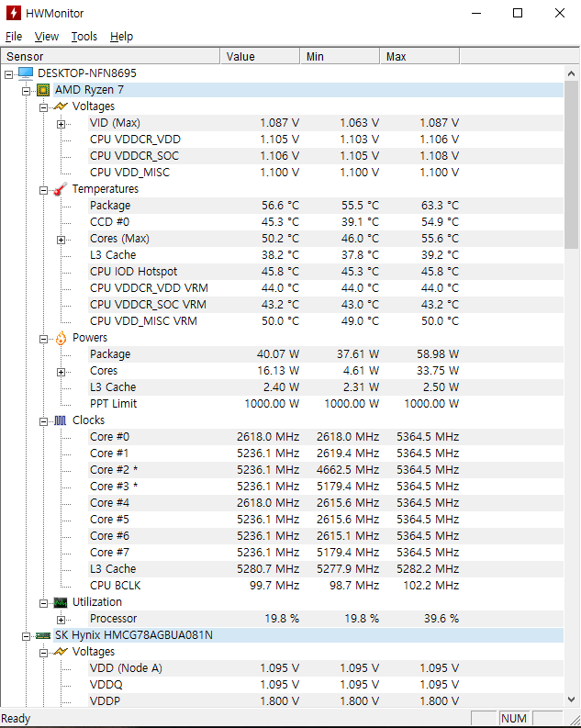Image resolution: width=581 pixels, height=728 pixels.
Task: Select the Package power row
Action: (x=326, y=354)
